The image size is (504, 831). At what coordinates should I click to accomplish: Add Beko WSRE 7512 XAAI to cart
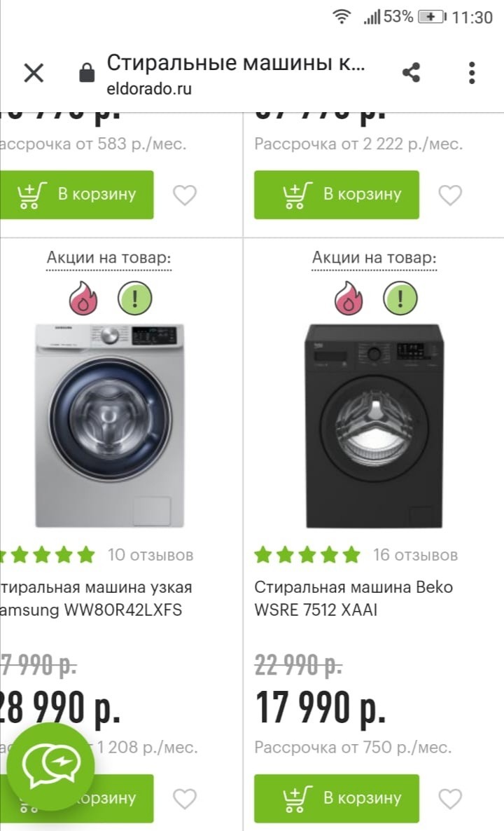(x=337, y=799)
